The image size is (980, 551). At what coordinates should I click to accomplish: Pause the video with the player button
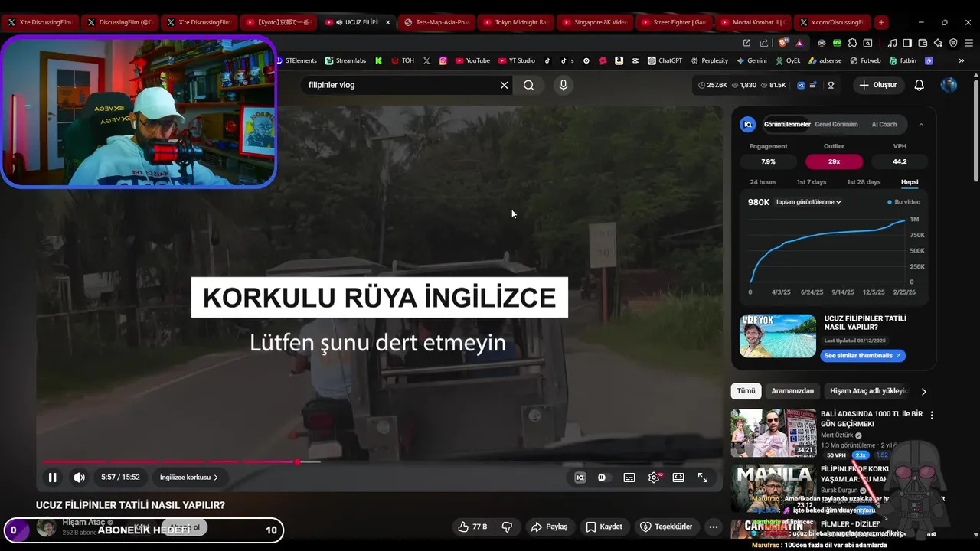pos(52,478)
